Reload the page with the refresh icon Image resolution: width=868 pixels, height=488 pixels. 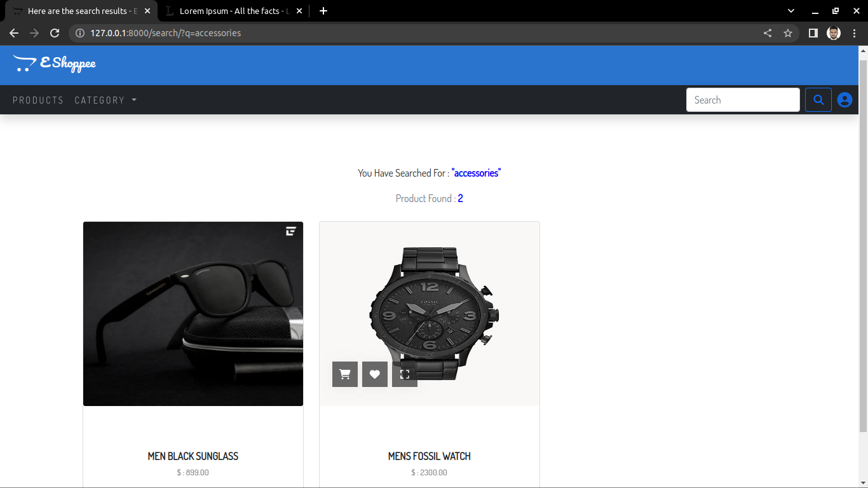[55, 33]
